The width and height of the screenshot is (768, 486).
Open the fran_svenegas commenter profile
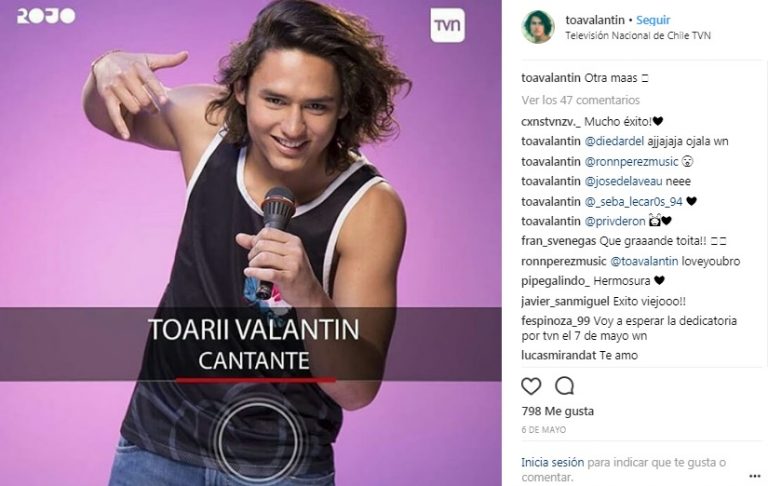558,241
